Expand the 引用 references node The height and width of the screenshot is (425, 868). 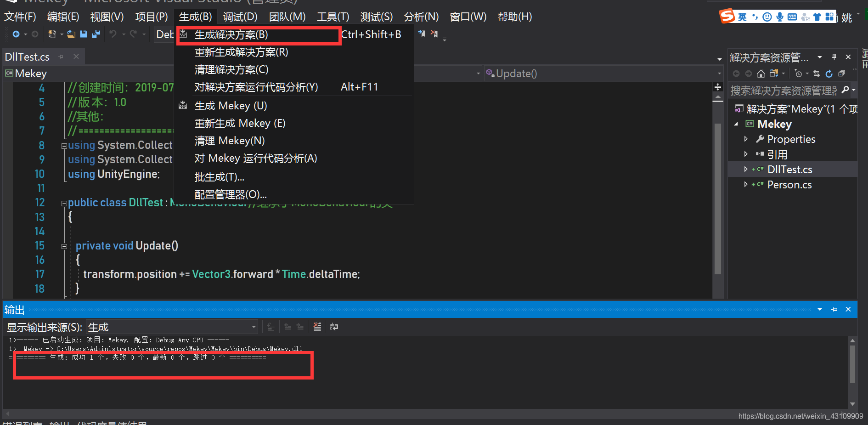(x=746, y=154)
